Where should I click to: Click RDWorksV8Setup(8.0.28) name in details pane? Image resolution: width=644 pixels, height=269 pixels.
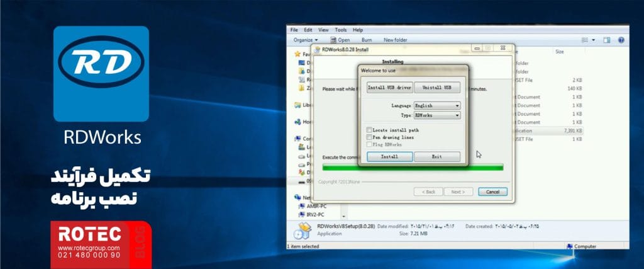tap(346, 226)
